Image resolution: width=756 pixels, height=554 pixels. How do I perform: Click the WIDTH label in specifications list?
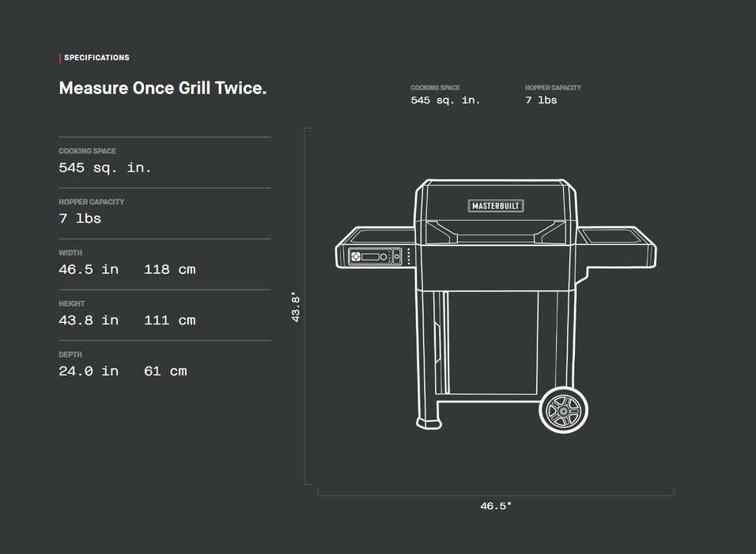pos(70,253)
